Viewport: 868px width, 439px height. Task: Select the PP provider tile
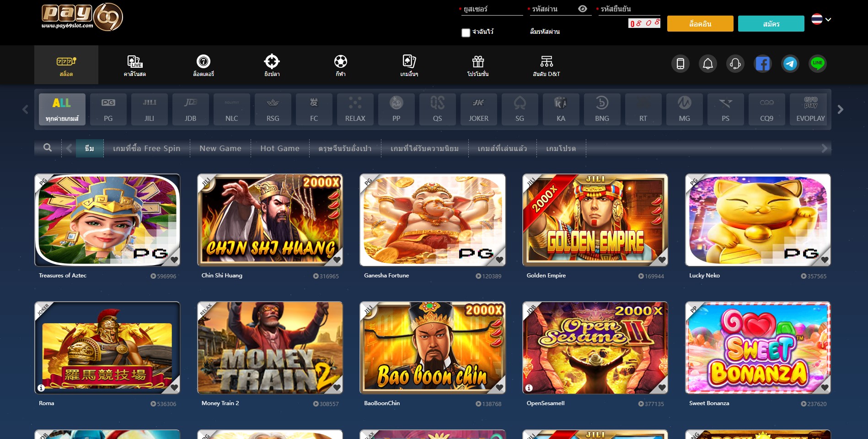396,109
